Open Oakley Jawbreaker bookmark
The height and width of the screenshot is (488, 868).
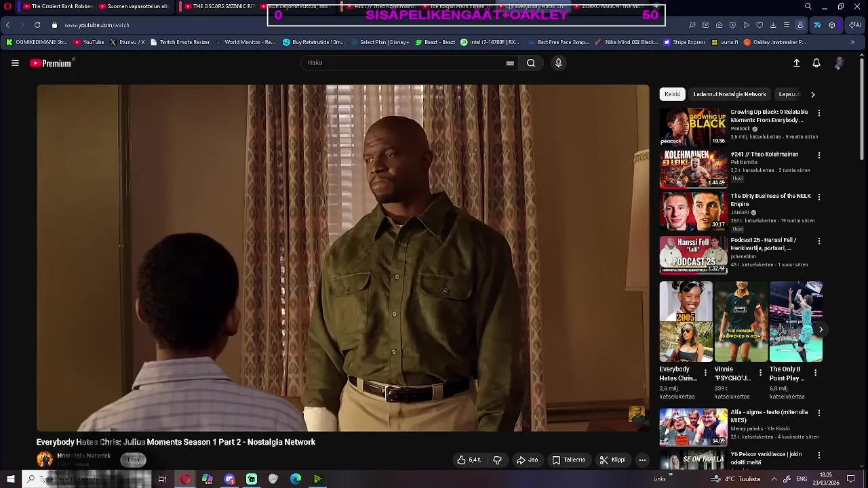tap(774, 42)
